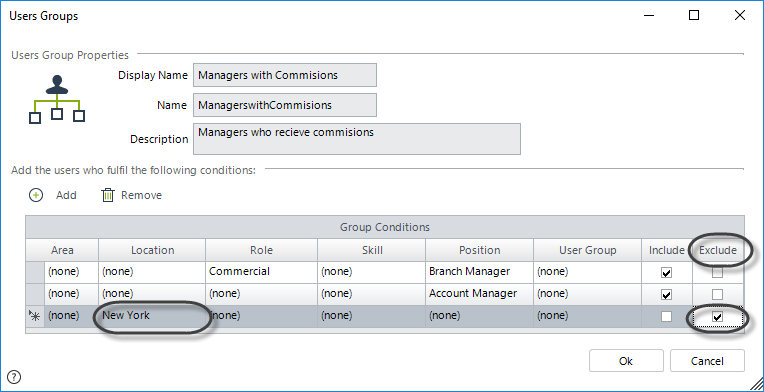Minimize the Users Groups window
Image resolution: width=764 pixels, height=392 pixels.
coord(649,16)
